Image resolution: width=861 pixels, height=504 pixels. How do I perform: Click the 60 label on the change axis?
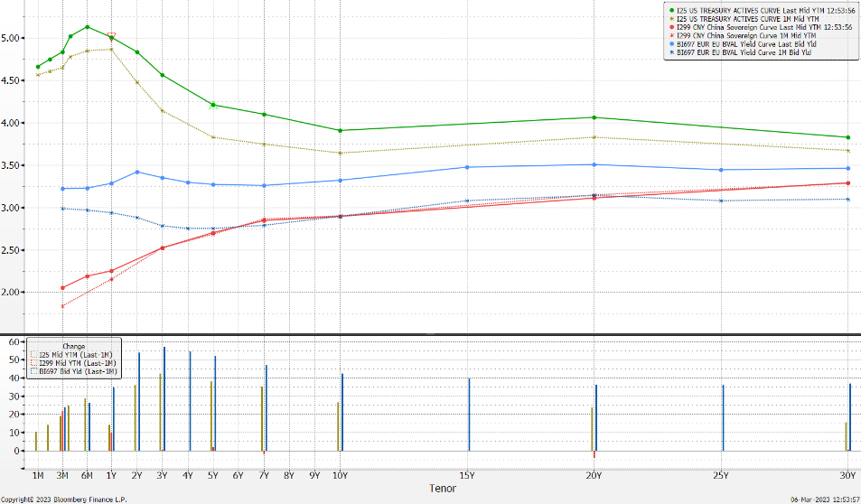click(15, 341)
